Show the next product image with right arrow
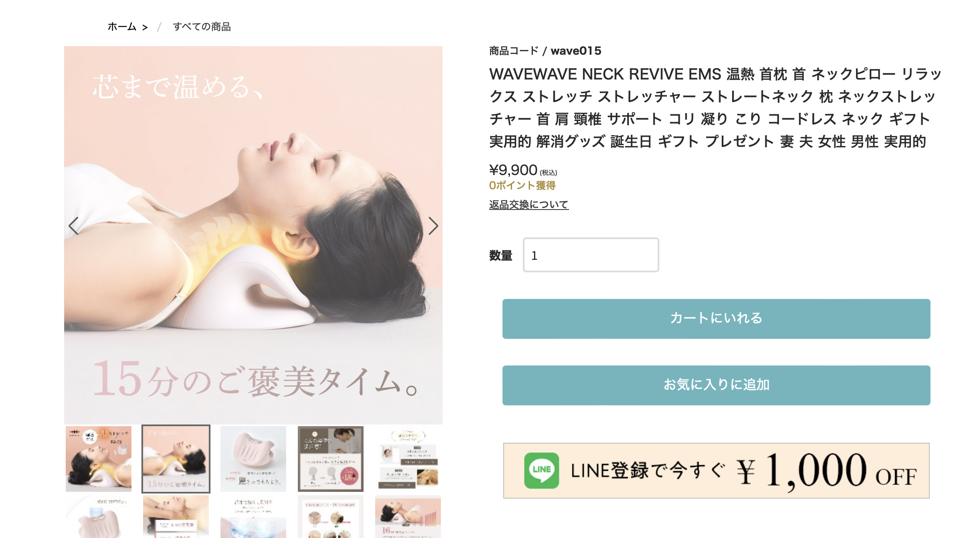Viewport: 980px width, 538px height. (433, 226)
